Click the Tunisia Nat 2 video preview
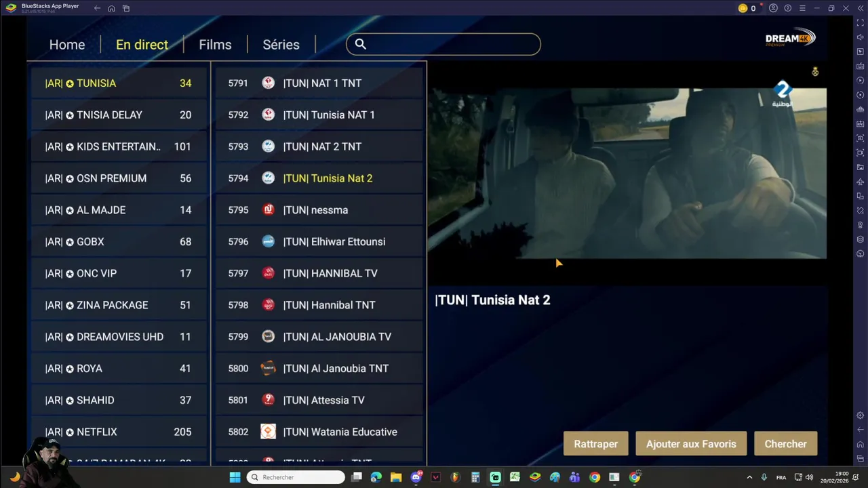This screenshot has height=488, width=868. click(x=627, y=173)
